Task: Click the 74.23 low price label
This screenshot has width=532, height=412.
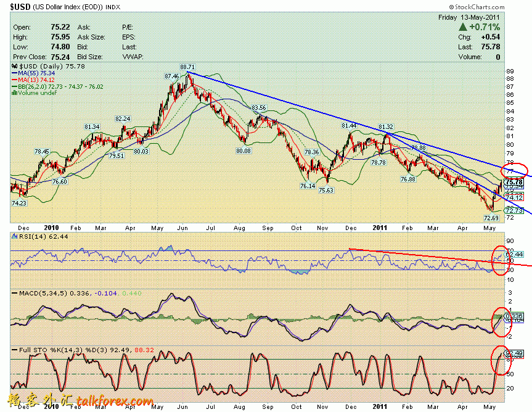Action: (19, 203)
